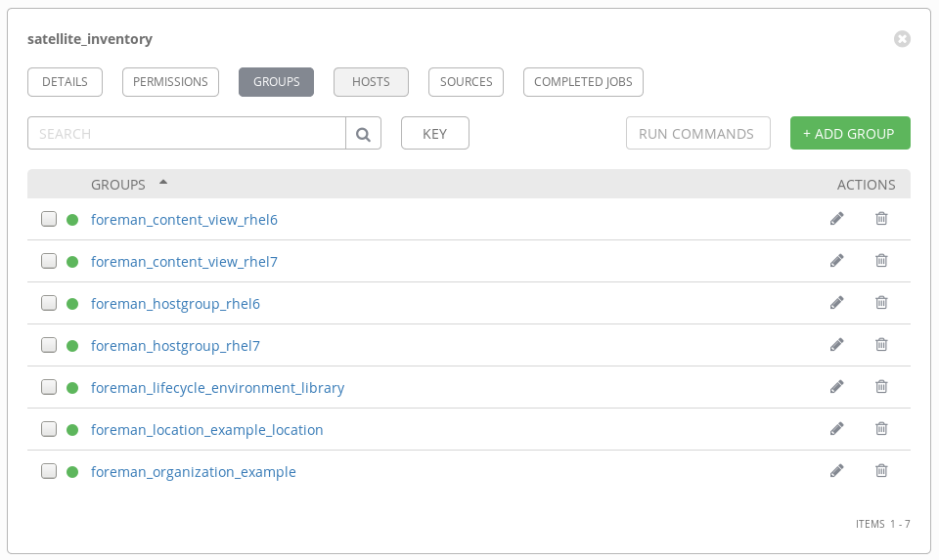This screenshot has height=560, width=939.
Task: Click the pencil icon for foreman_hostgroup_rhel6
Action: 836,303
